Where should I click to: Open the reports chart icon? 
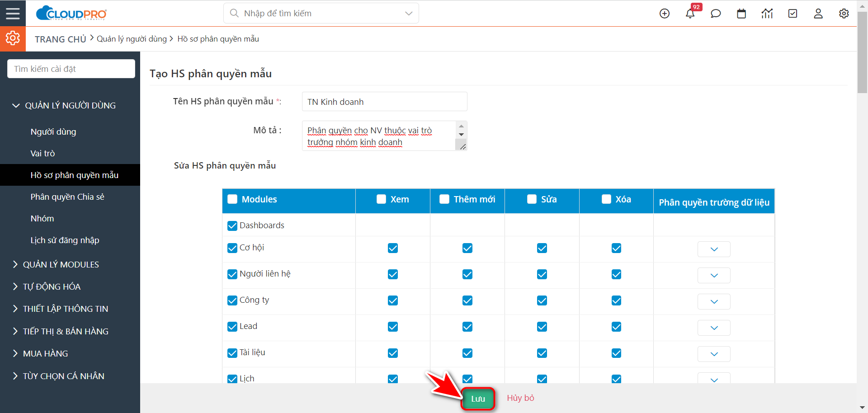pyautogui.click(x=767, y=14)
